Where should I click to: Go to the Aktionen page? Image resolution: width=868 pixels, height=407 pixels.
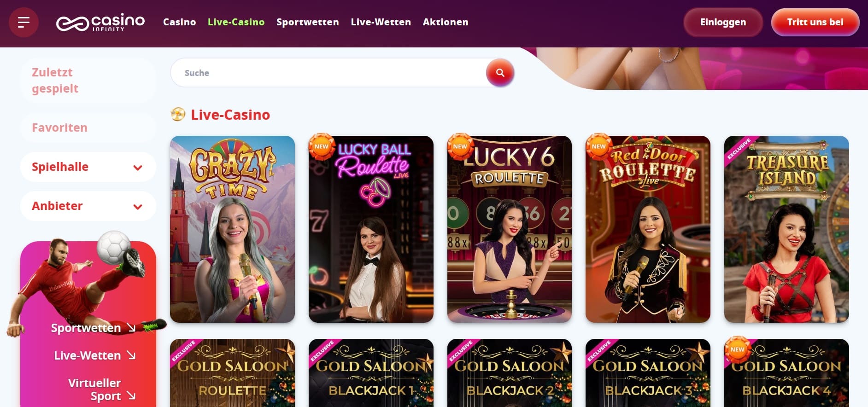pos(446,22)
